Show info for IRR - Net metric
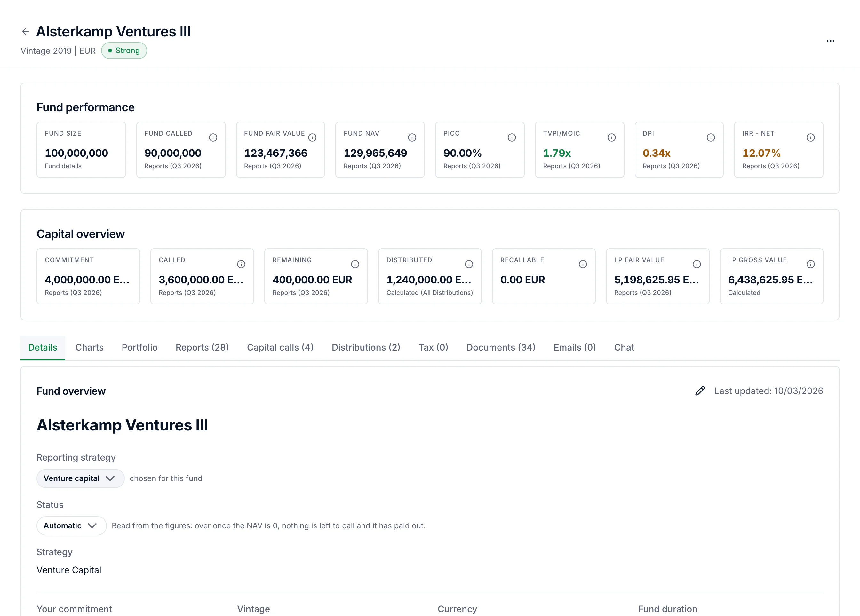The height and width of the screenshot is (616, 860). click(x=811, y=138)
